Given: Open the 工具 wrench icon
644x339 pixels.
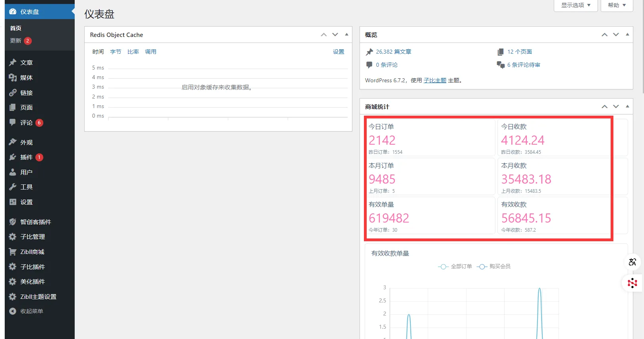Looking at the screenshot, I should (13, 187).
